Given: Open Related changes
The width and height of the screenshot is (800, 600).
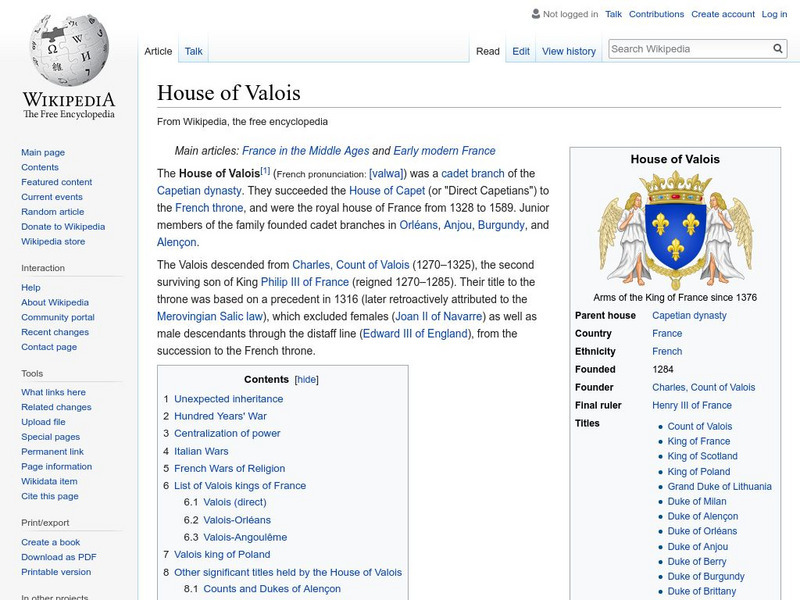Looking at the screenshot, I should tap(56, 407).
